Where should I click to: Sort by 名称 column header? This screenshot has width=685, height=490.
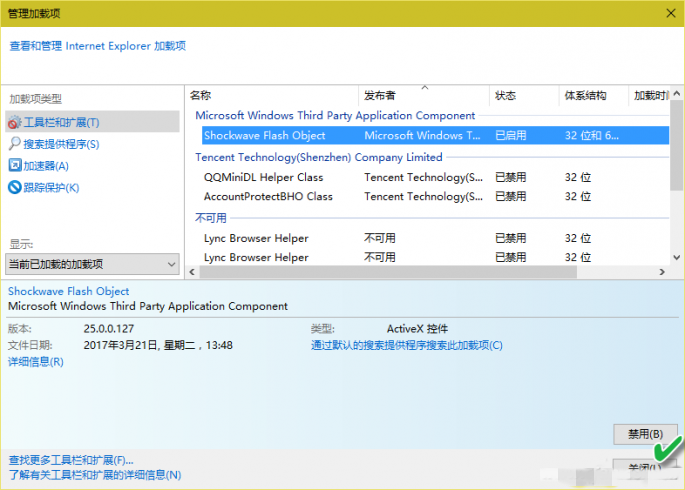pyautogui.click(x=272, y=95)
